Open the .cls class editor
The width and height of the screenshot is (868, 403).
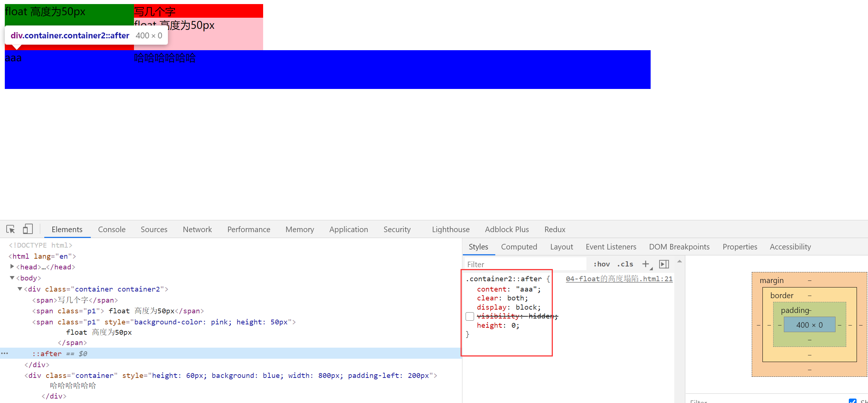pyautogui.click(x=625, y=264)
